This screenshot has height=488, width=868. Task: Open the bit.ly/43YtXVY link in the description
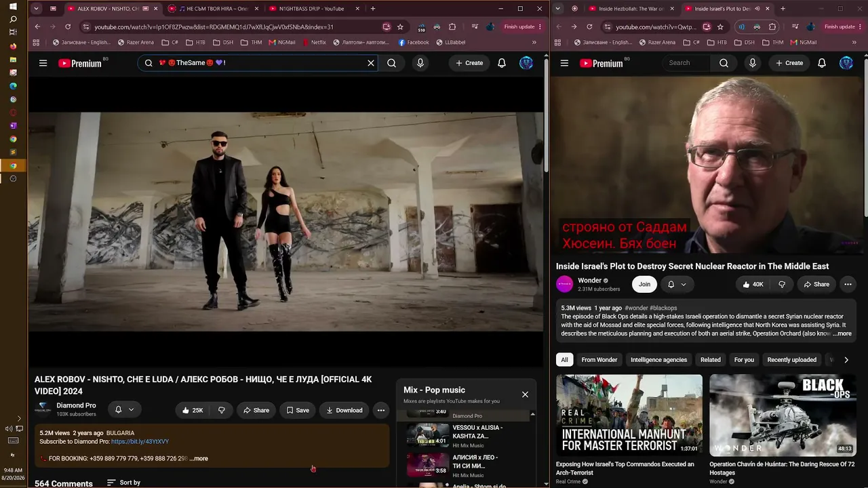tap(140, 442)
